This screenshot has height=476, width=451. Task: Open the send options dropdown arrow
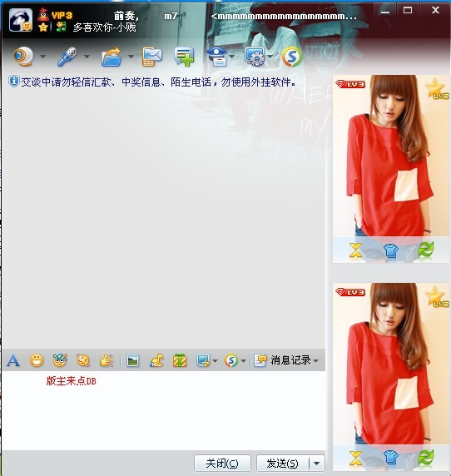pos(317,464)
